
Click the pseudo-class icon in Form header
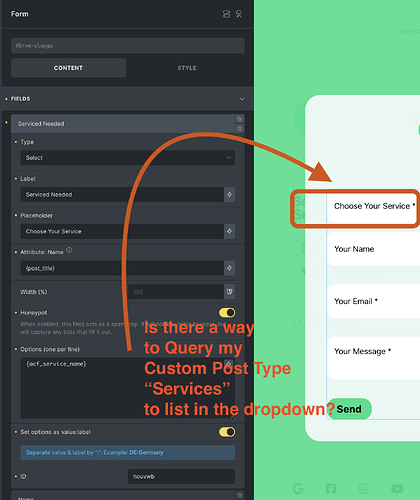(x=239, y=14)
